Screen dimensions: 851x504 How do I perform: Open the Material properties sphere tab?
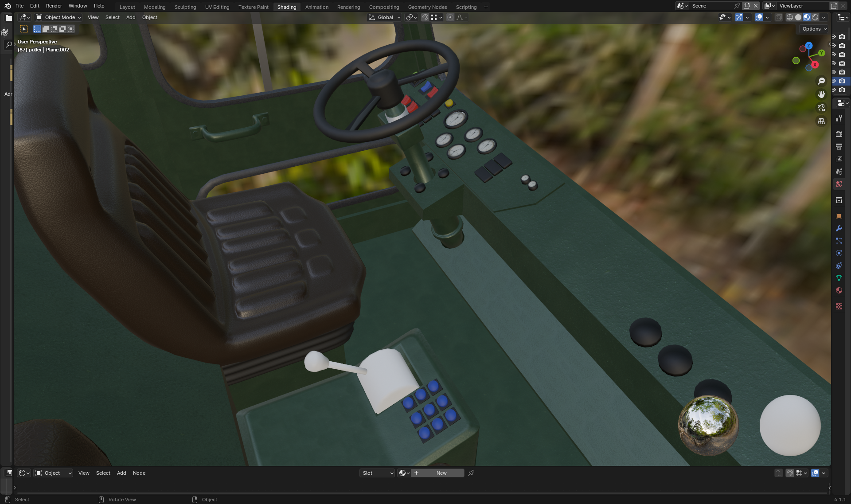(839, 290)
